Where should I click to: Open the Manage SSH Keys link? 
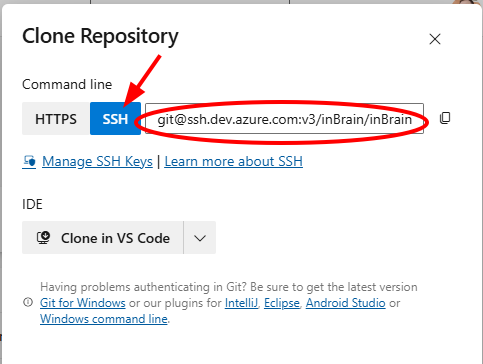point(97,162)
